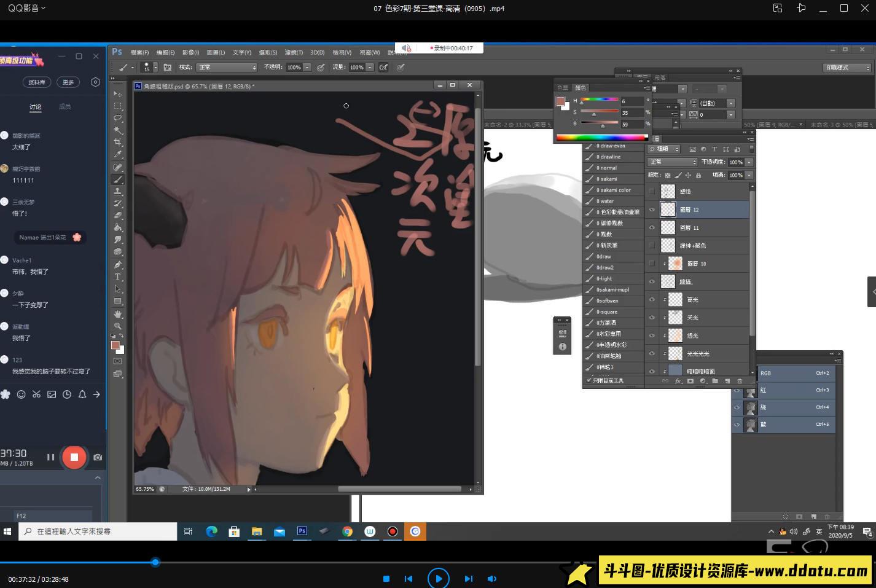
Task: Switch to the 色票 tab
Action: pyautogui.click(x=562, y=88)
